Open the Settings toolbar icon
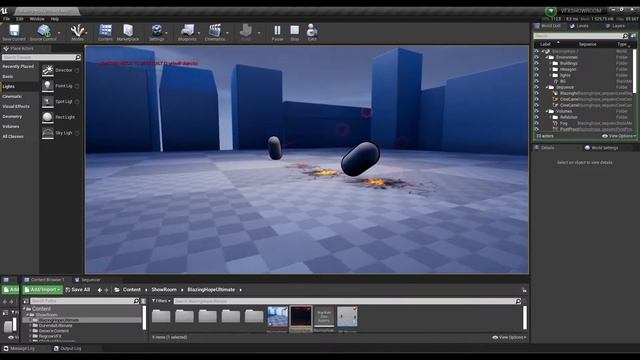Viewport: 640px width, 360px height. pyautogui.click(x=156, y=31)
